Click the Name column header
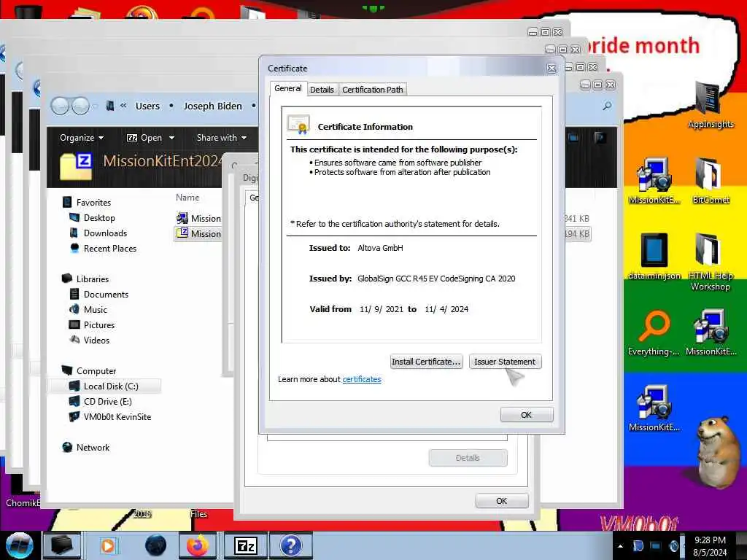This screenshot has height=560, width=747. coord(187,197)
